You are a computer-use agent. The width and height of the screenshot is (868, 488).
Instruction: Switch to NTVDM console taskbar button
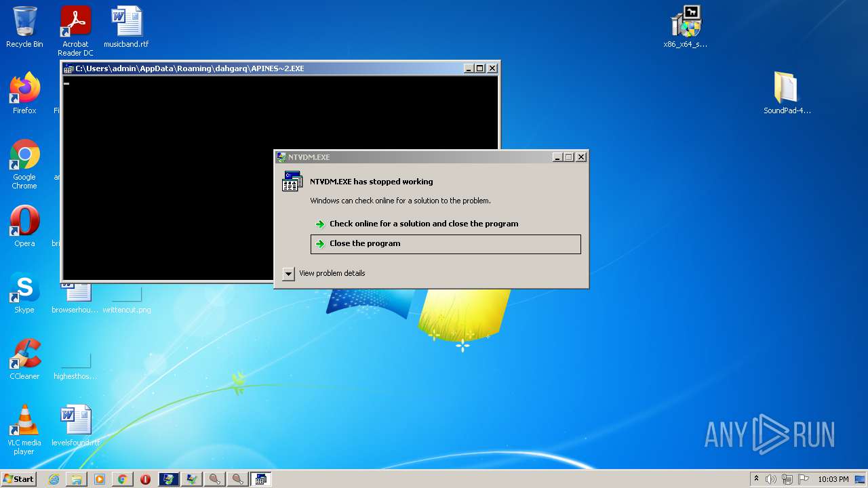point(260,479)
